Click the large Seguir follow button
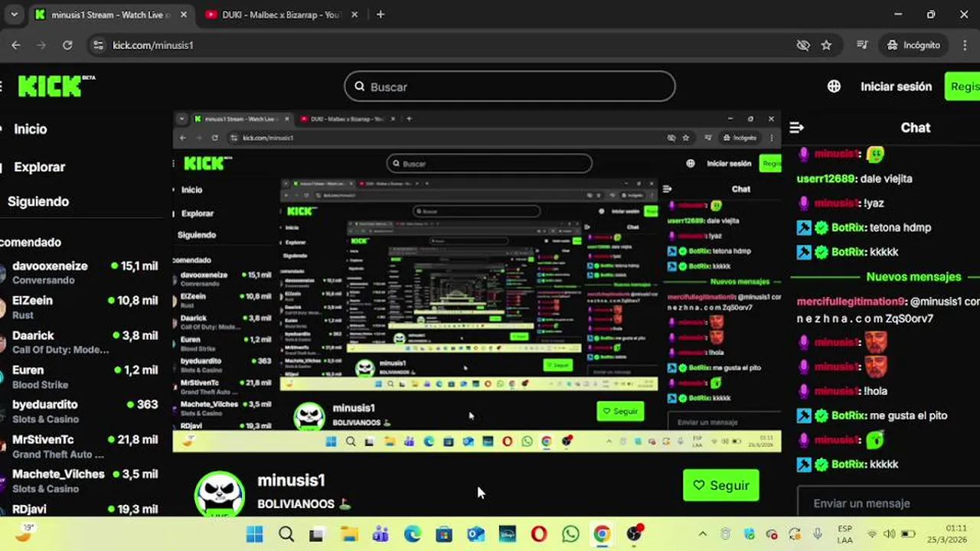The width and height of the screenshot is (980, 551). tap(720, 485)
